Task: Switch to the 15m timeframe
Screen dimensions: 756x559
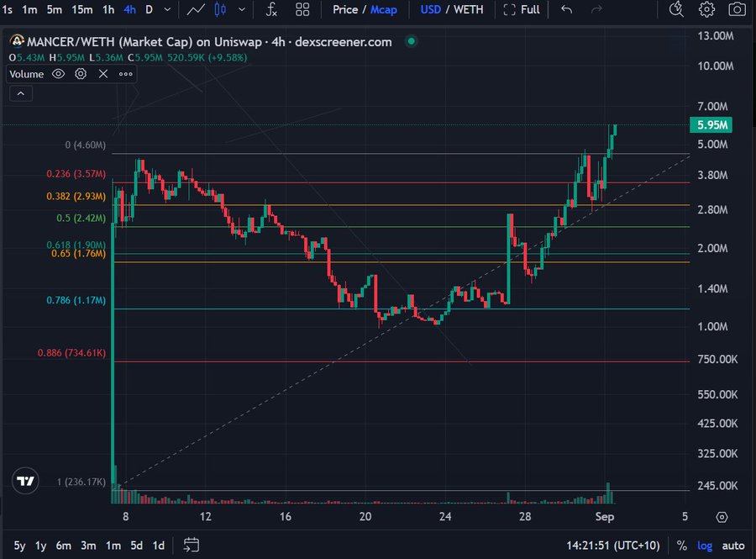Action: click(x=82, y=9)
